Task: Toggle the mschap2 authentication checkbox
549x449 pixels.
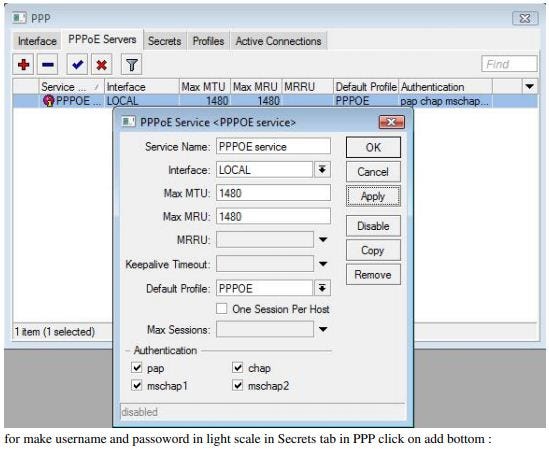Action: click(237, 386)
